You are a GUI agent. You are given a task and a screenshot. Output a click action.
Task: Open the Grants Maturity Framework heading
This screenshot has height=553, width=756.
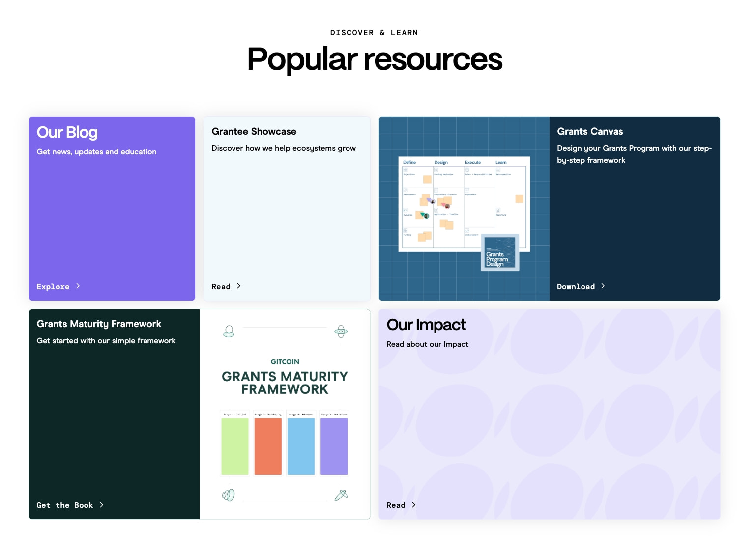point(99,324)
